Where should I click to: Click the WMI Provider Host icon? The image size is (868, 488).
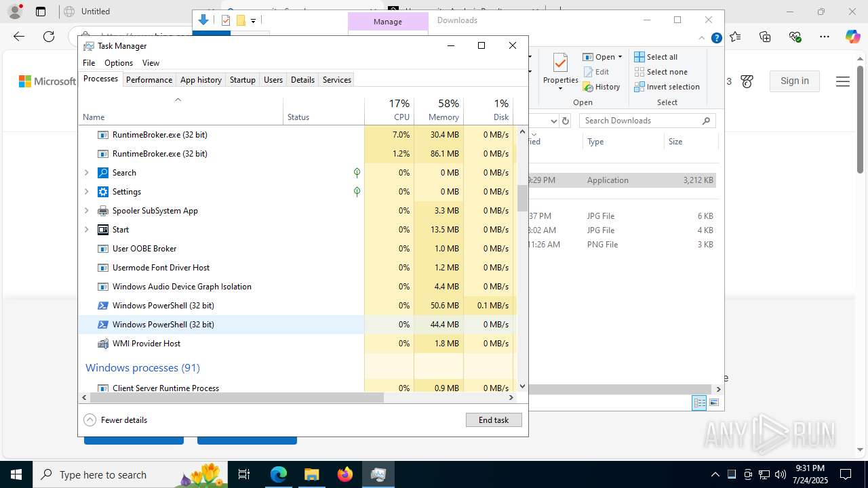point(103,344)
